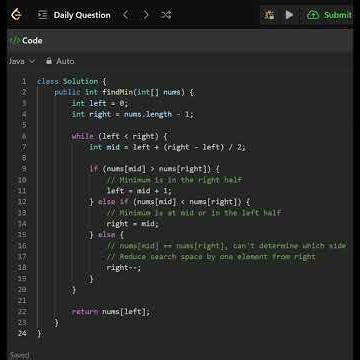Viewport: 360px width, 360px height.
Task: Click line number 24 in gutter
Action: tap(22, 333)
